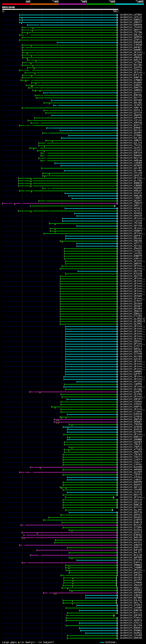Viewport: 146px width, 644px height.
Task: Select hit UniRef100_Q6H707
Action: (131, 30)
